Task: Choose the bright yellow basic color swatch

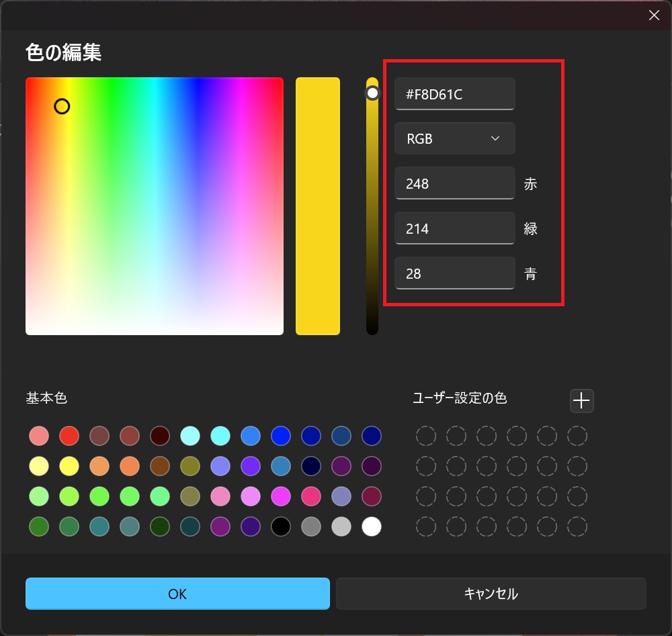Action: pos(69,466)
